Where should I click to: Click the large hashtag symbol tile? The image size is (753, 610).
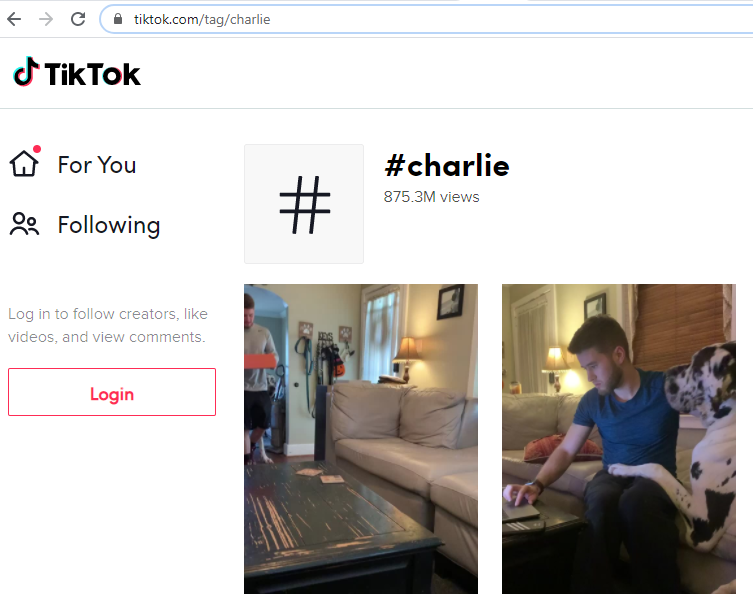tap(304, 204)
